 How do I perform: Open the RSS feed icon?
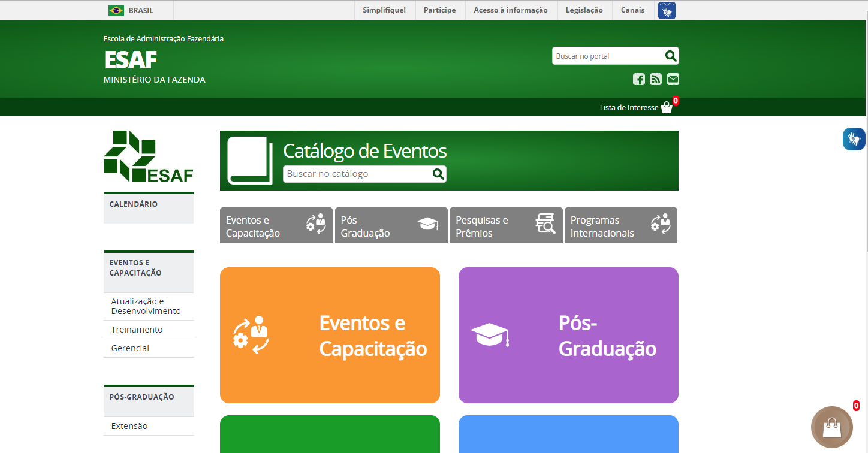656,79
